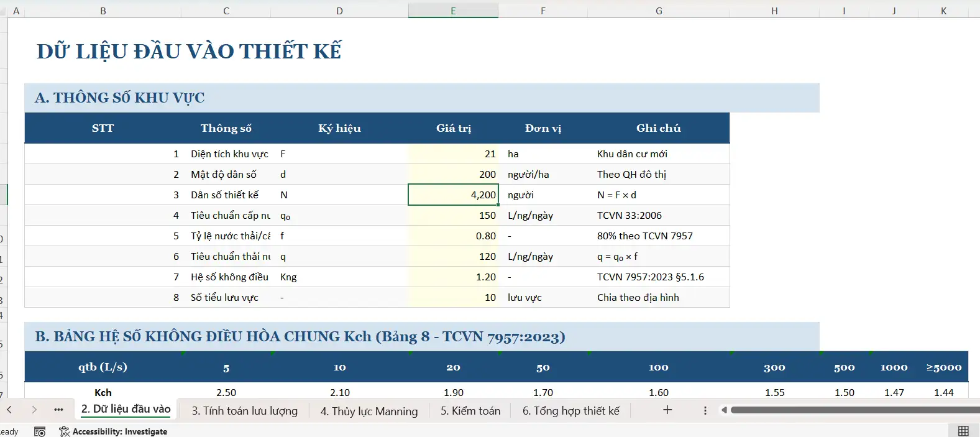Image resolution: width=980 pixels, height=437 pixels.
Task: Open the '4. Thủy lực Manning' sheet tab
Action: [x=369, y=411]
